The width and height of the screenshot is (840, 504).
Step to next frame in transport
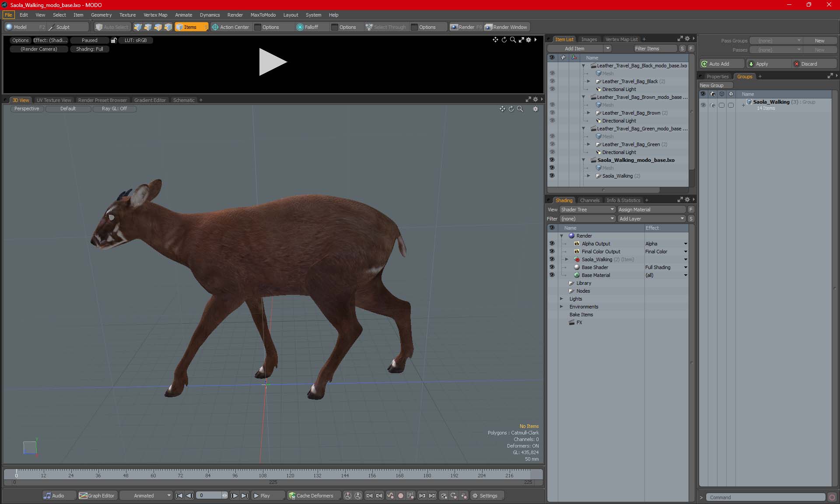pyautogui.click(x=234, y=496)
